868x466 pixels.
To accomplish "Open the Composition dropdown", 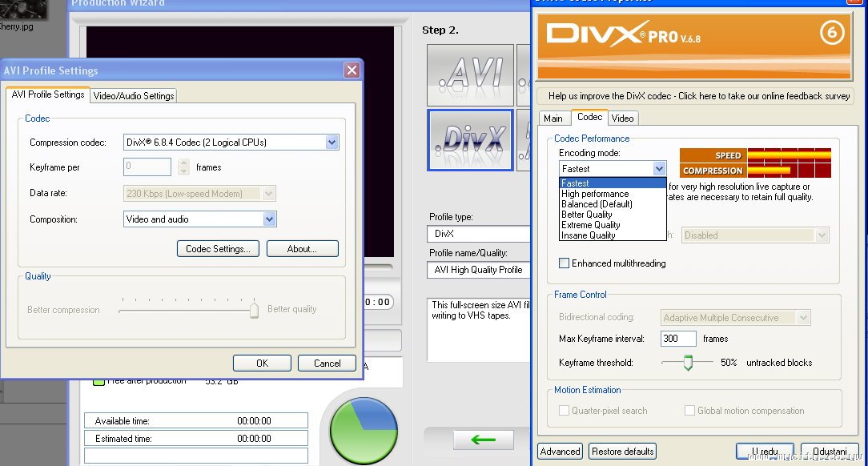I will pos(269,219).
